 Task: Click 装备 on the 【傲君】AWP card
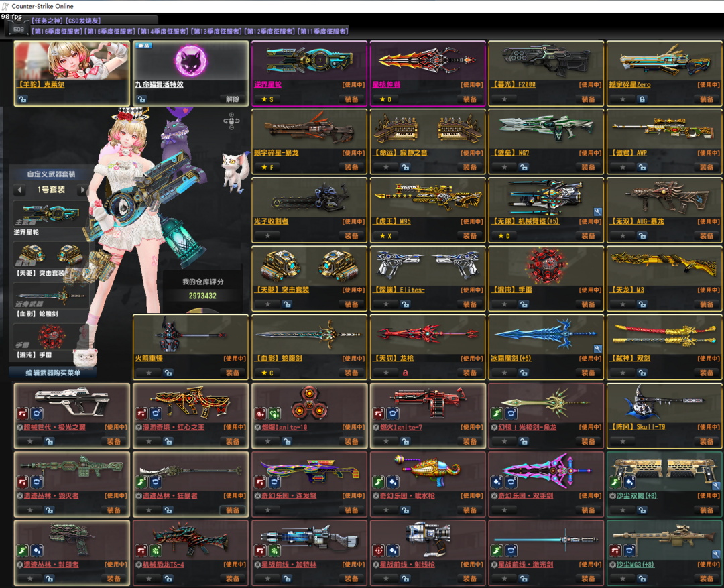pos(707,167)
